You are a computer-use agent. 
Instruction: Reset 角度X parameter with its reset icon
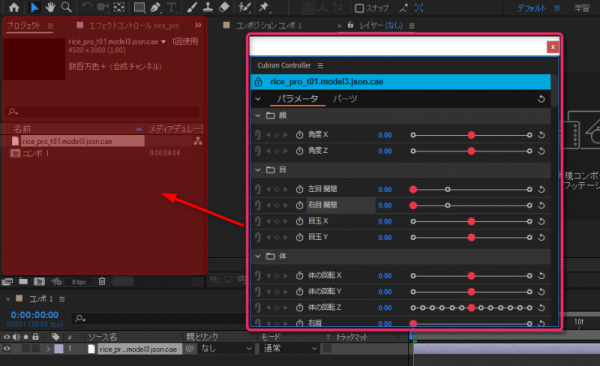541,135
